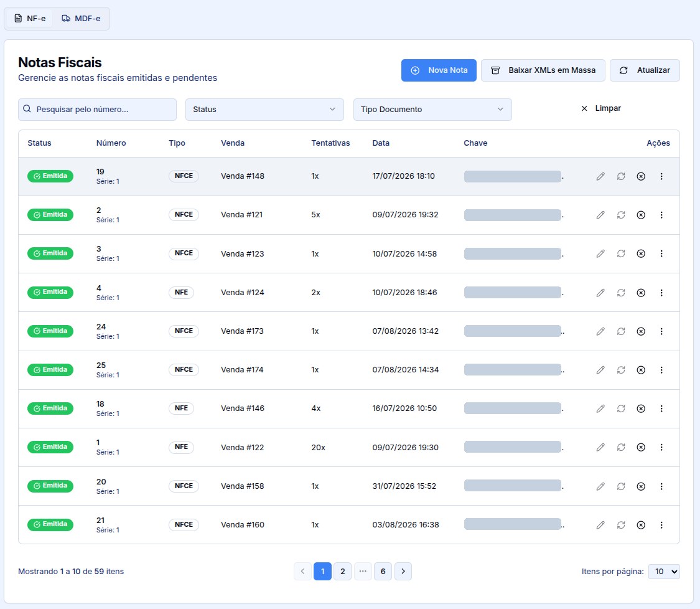More options dots for Venda #146
700x609 pixels.
coord(661,408)
